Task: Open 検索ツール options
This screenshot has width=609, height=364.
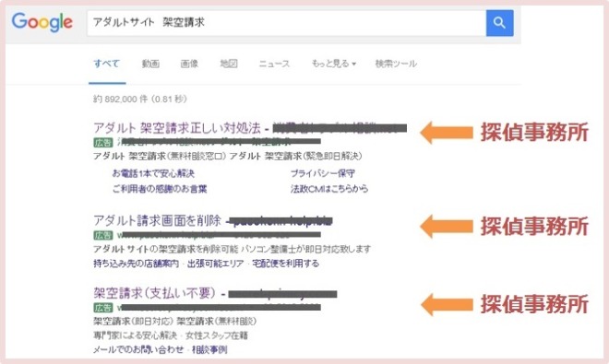Action: [x=396, y=64]
